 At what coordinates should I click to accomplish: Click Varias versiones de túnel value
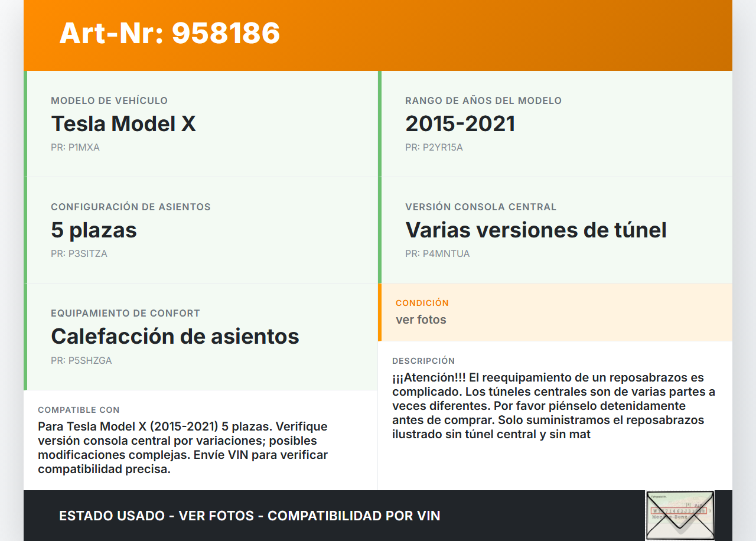pyautogui.click(x=536, y=230)
